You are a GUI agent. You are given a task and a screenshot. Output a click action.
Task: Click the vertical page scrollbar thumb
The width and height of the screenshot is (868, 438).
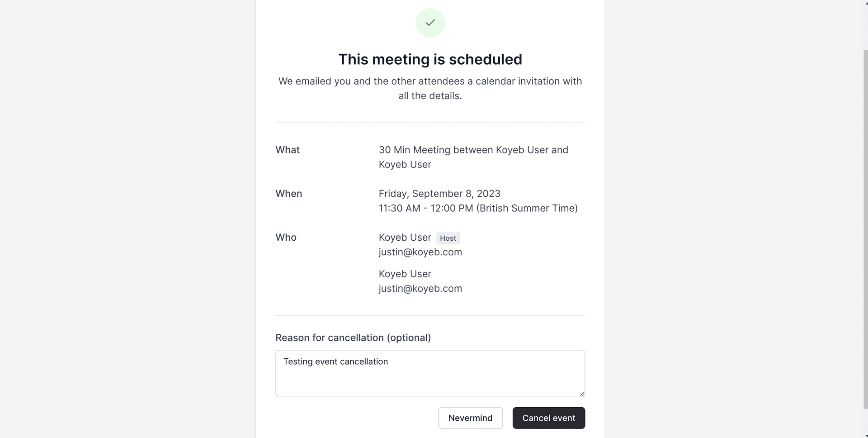[x=865, y=226]
